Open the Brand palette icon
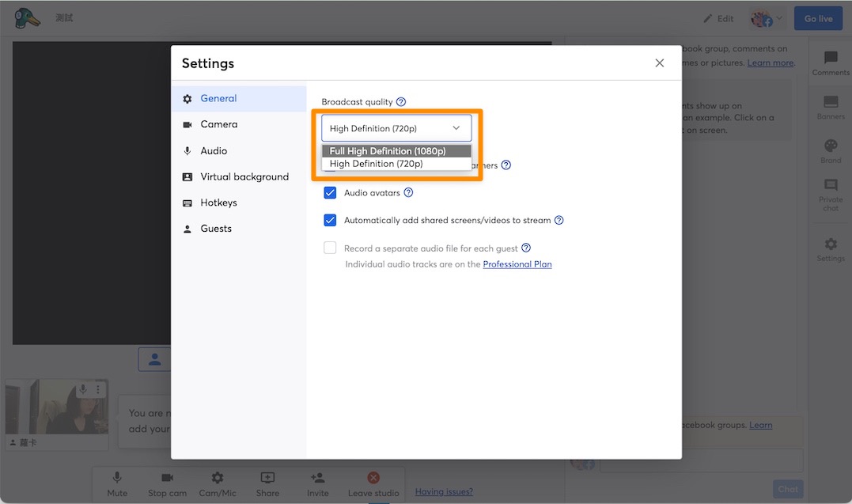 pos(831,146)
